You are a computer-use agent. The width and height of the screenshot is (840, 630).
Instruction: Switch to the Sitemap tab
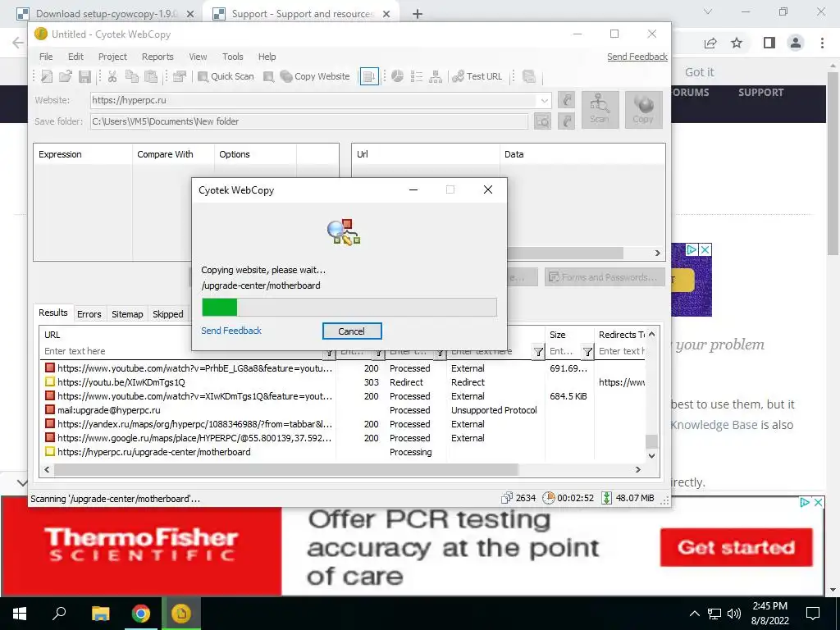pos(127,314)
